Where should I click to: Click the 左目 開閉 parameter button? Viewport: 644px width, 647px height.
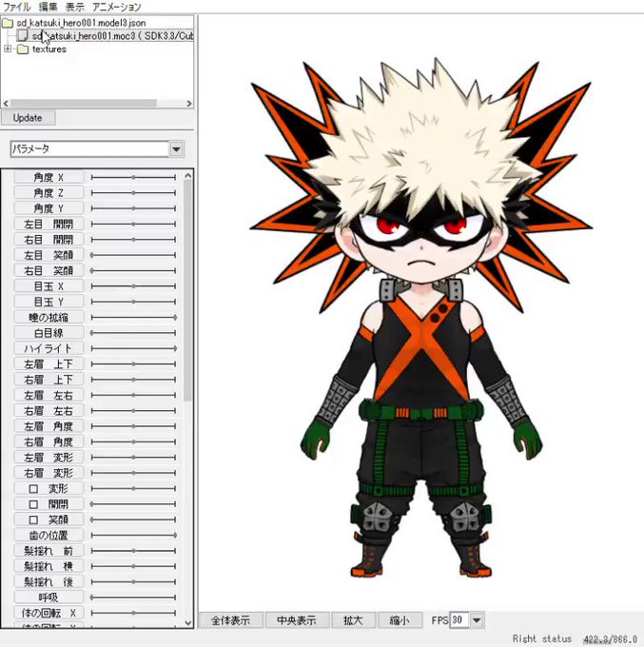(x=49, y=224)
